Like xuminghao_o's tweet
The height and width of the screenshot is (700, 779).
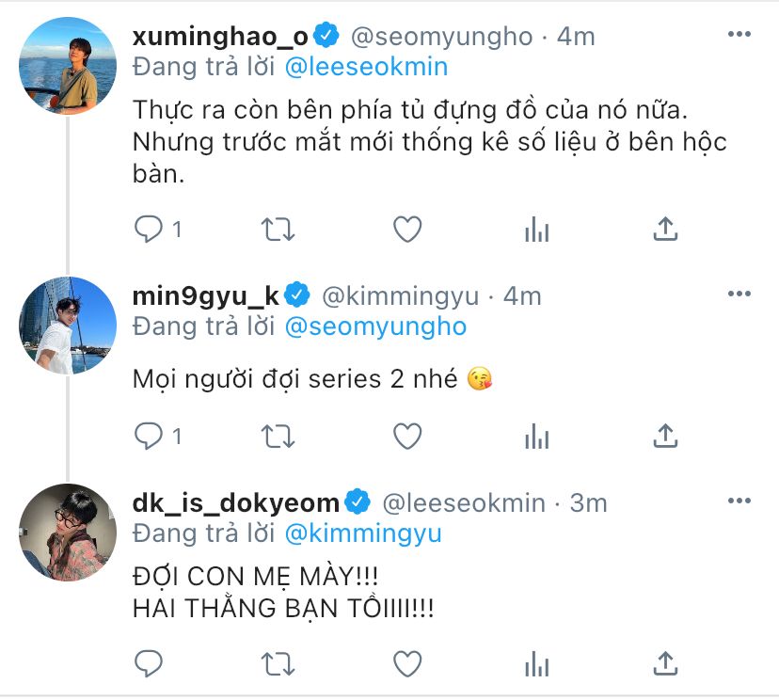tap(406, 229)
